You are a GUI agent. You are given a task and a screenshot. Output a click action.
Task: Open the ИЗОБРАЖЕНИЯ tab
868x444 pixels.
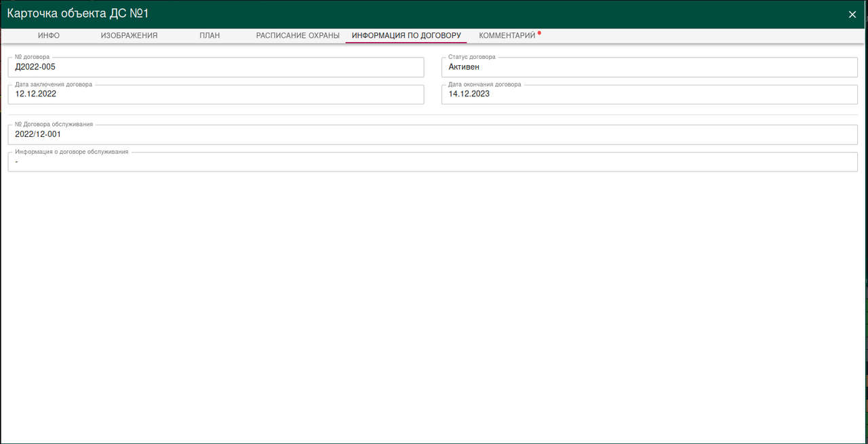(x=129, y=35)
